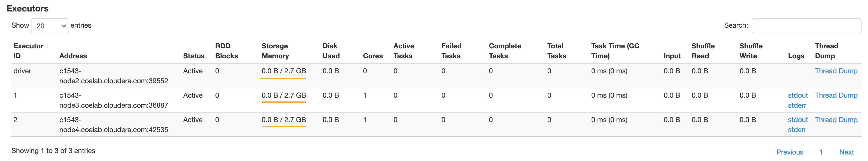Sort by RDD Blocks column
868x161 pixels.
point(226,51)
